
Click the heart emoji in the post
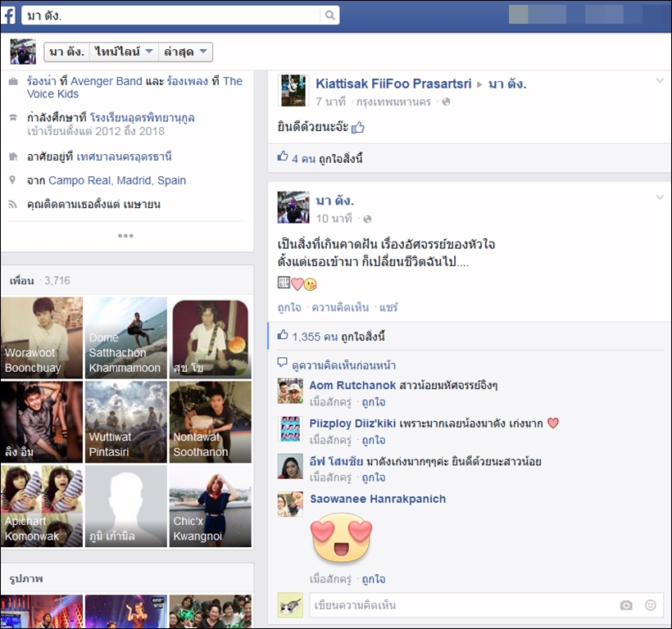click(x=297, y=283)
